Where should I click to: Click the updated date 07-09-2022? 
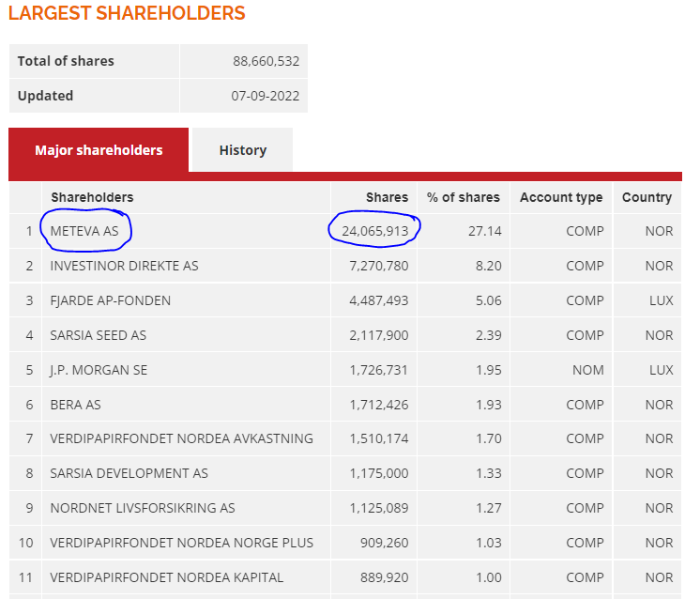(x=266, y=96)
